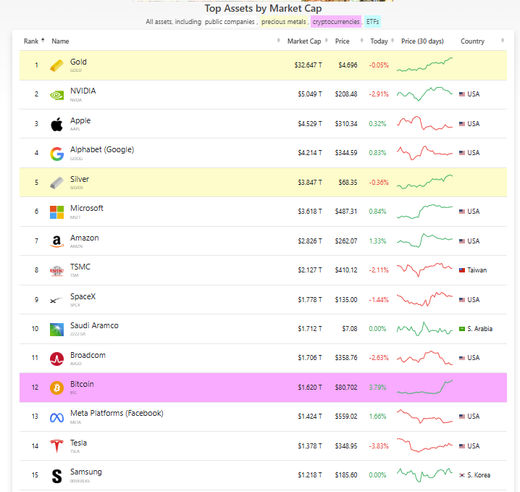Image resolution: width=520 pixels, height=492 pixels.
Task: Filter by cryptocurrencies link
Action: 336,22
